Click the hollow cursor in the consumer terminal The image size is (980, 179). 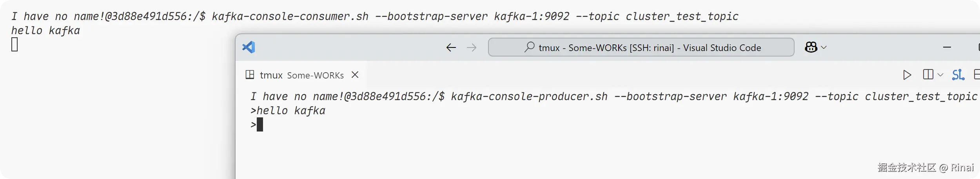pos(15,44)
